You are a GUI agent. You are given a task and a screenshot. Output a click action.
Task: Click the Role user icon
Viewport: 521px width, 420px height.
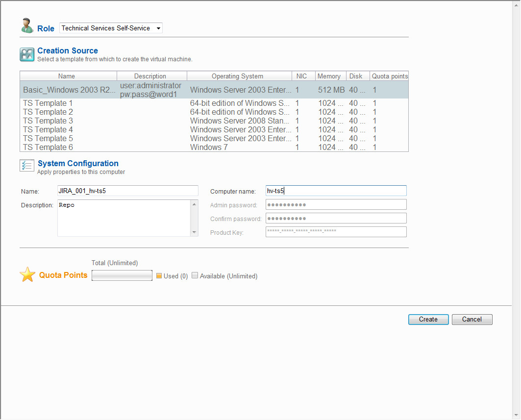(27, 26)
